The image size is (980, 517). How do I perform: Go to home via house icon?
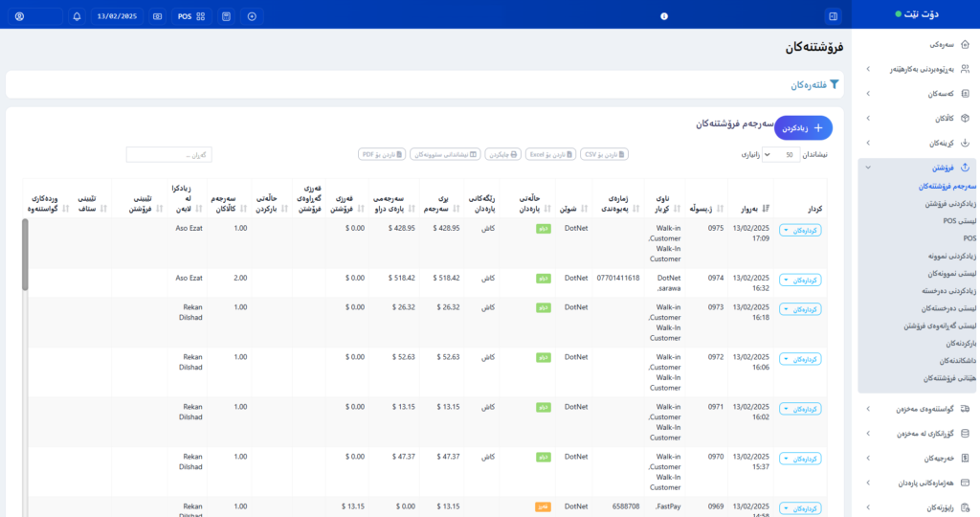965,44
